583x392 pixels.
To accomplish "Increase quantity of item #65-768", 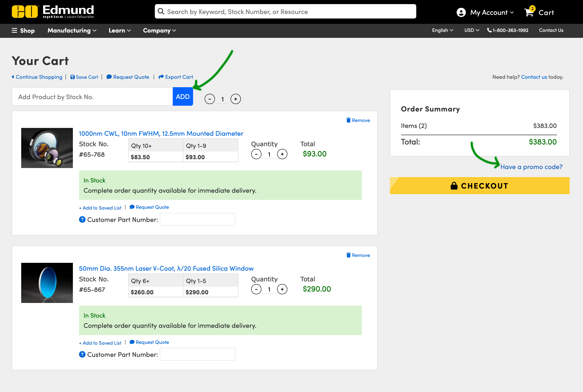I will [282, 154].
